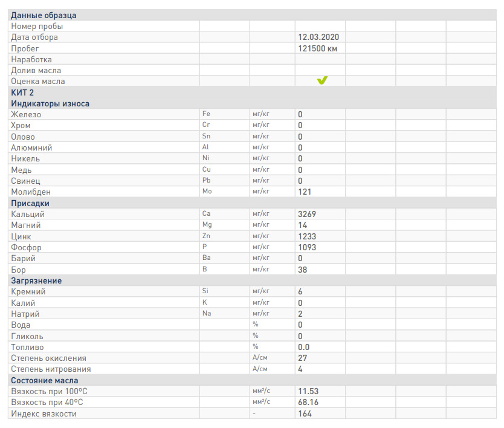Screen dimensions: 504x428
Task: Click the Fe element symbol
Action: point(206,114)
